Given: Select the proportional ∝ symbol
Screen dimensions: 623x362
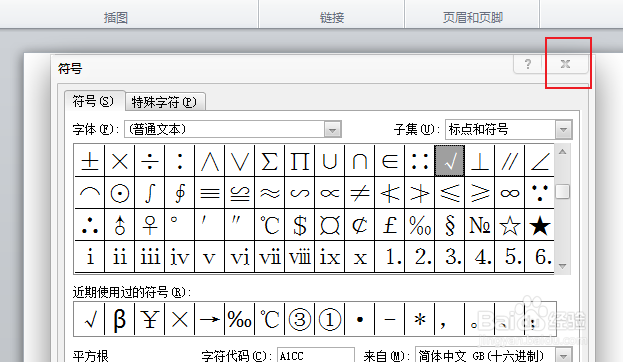Looking at the screenshot, I should (330, 193).
